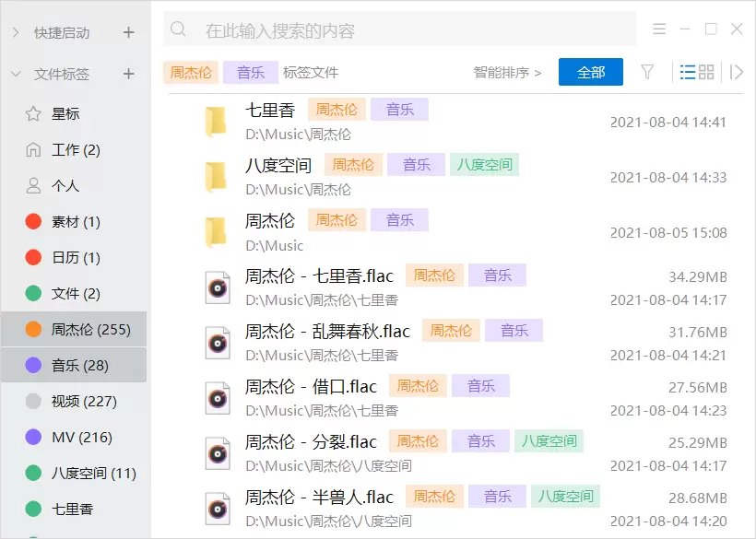Click the path D:\Music under 周杰伦 folder
This screenshot has height=539, width=756.
point(275,246)
